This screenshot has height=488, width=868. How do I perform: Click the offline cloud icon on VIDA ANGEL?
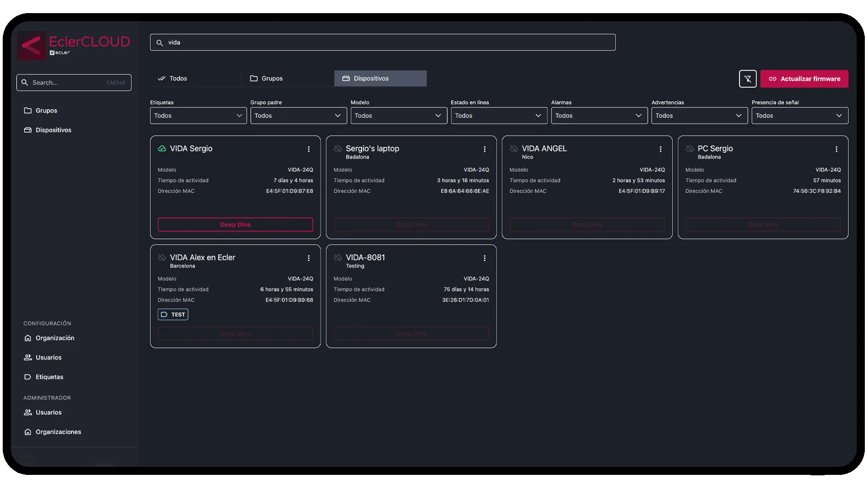tap(514, 148)
